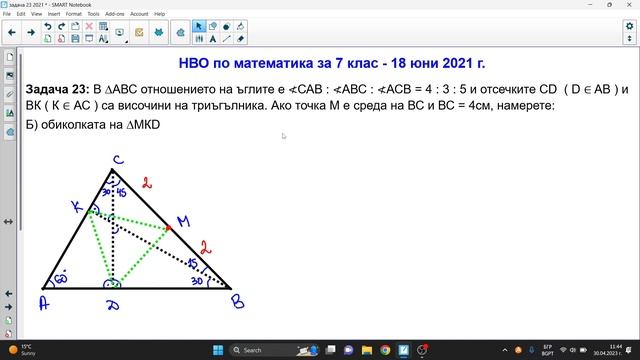
Task: Choose the Select pointer tool
Action: 199,27
